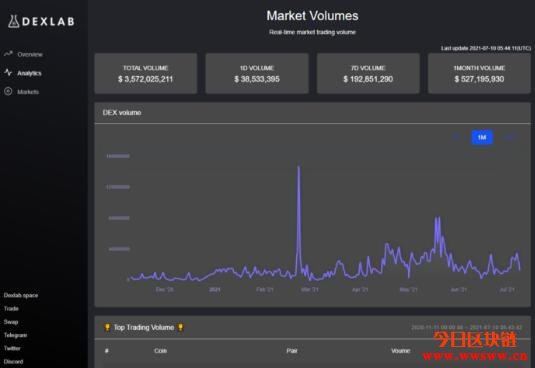Click the Pair column header

click(292, 351)
